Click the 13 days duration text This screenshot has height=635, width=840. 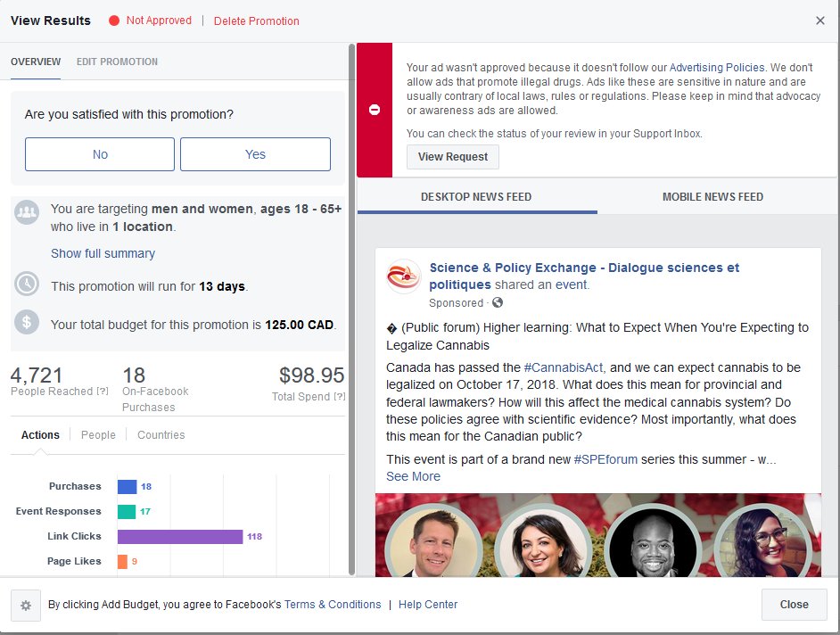pyautogui.click(x=222, y=286)
